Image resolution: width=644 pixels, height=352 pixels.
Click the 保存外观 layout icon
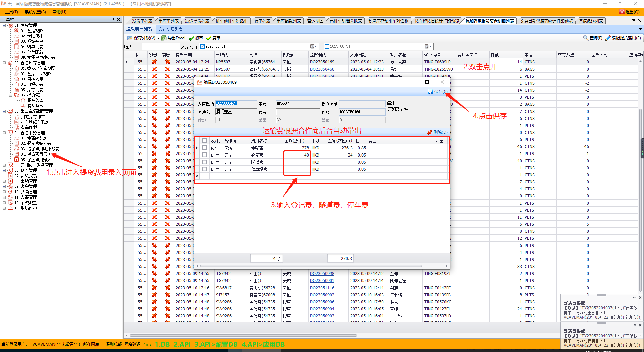[x=129, y=38]
